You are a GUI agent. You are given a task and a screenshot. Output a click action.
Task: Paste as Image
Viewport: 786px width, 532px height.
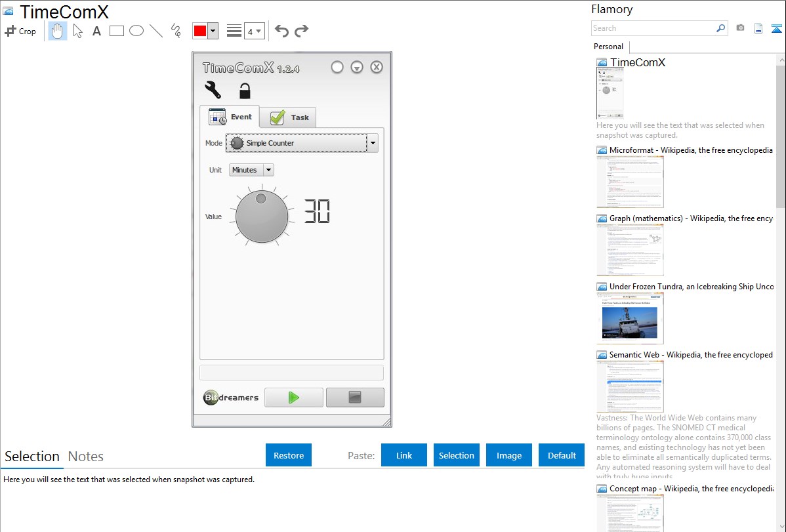[509, 455]
